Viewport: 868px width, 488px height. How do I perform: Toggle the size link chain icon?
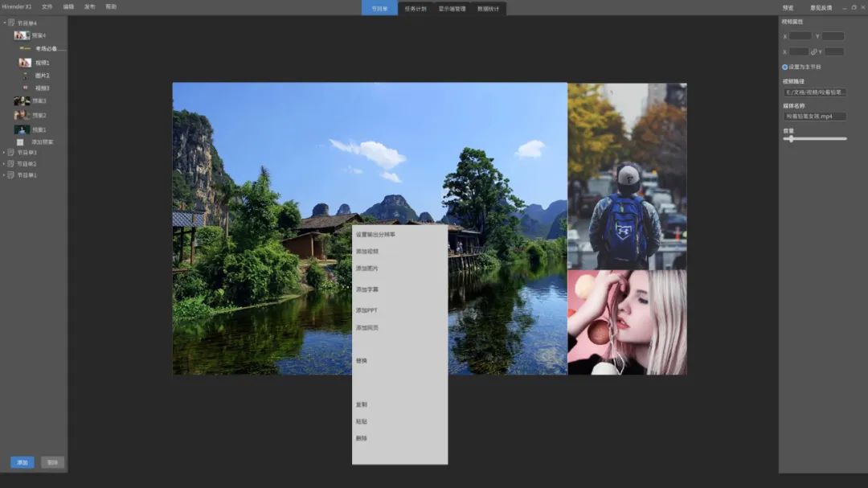814,52
